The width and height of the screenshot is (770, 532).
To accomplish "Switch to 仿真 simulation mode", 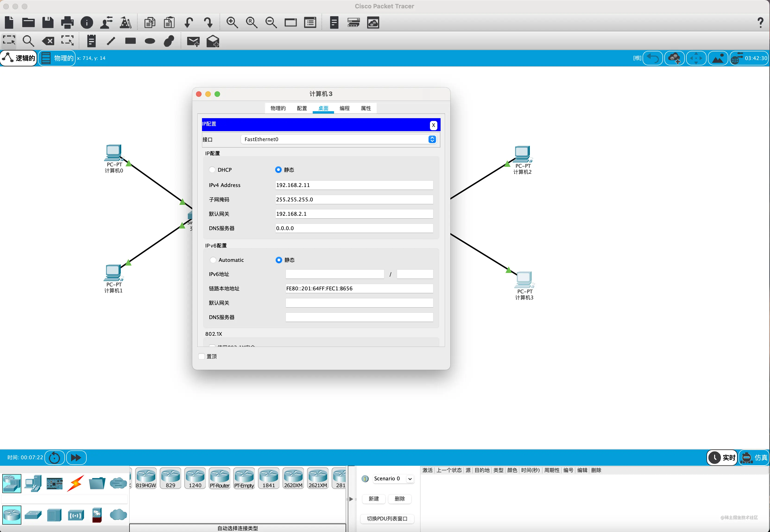I will pyautogui.click(x=754, y=457).
